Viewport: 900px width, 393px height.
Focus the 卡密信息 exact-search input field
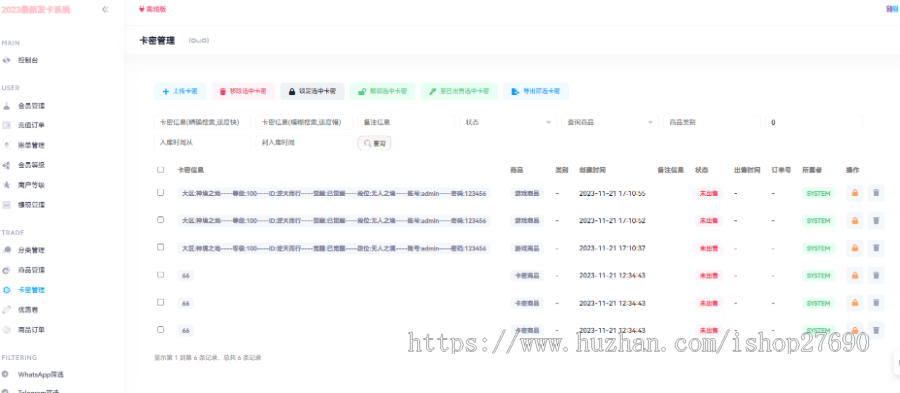click(x=202, y=122)
